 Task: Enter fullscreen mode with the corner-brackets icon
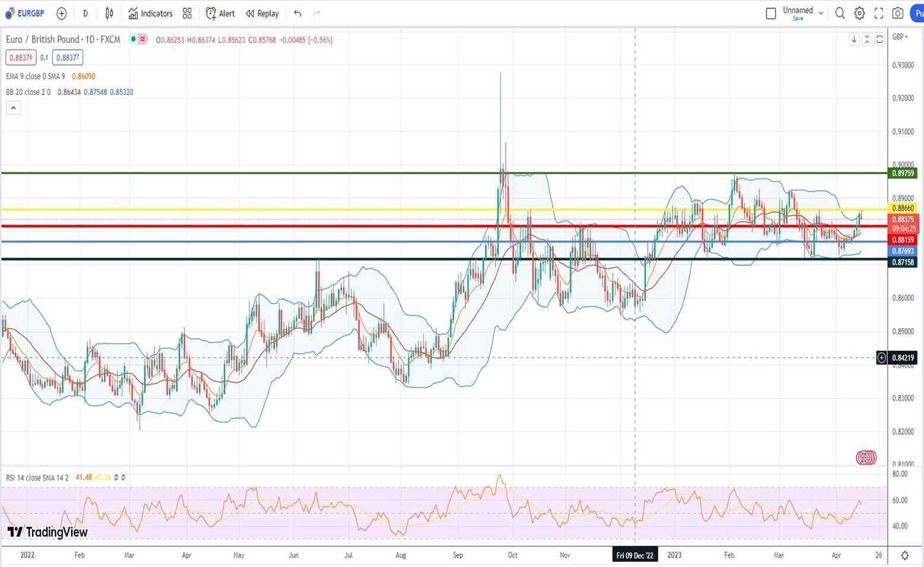point(879,13)
